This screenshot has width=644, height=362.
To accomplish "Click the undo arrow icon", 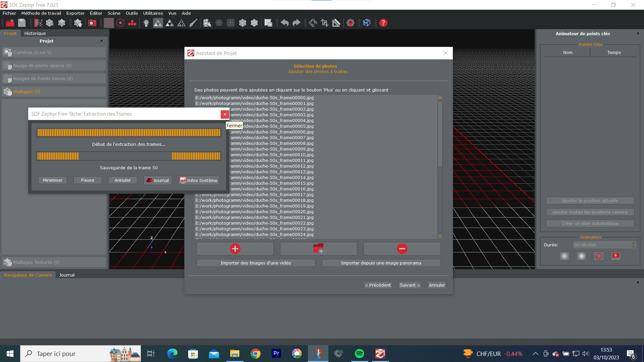I will 285,23.
